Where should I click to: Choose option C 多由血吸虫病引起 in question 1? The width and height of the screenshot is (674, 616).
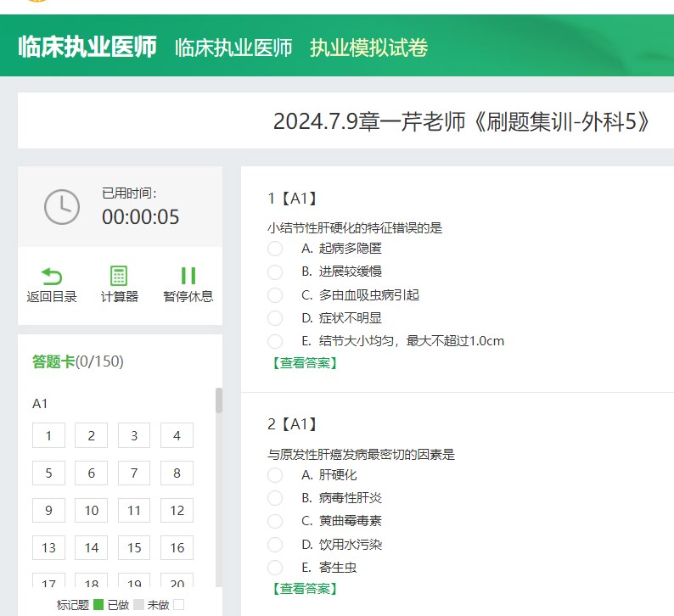(275, 295)
